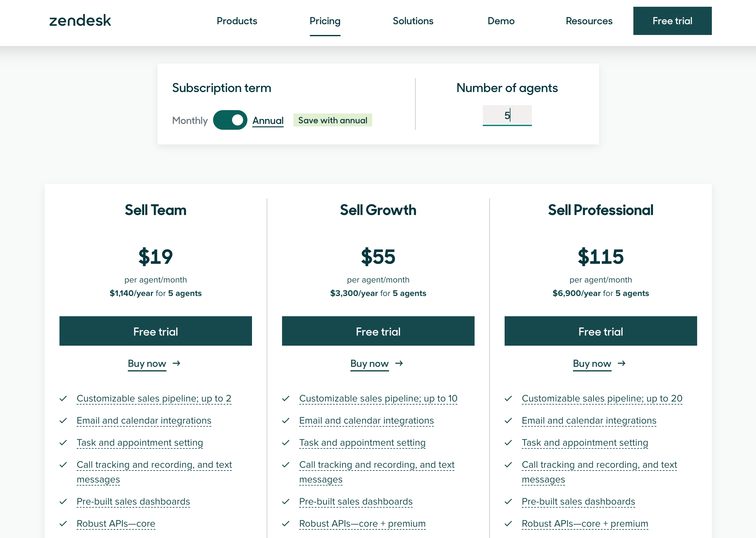This screenshot has height=538, width=756.
Task: Toggle the Annual subscription term switch
Action: 229,120
